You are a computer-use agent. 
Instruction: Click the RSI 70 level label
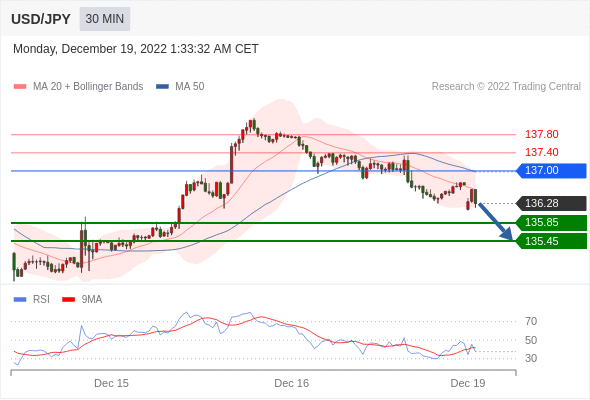[531, 321]
